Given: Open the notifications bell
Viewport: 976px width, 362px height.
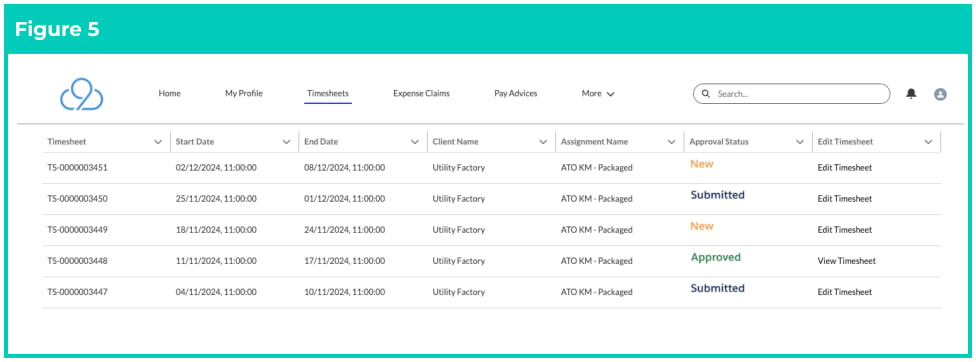Looking at the screenshot, I should tap(911, 94).
